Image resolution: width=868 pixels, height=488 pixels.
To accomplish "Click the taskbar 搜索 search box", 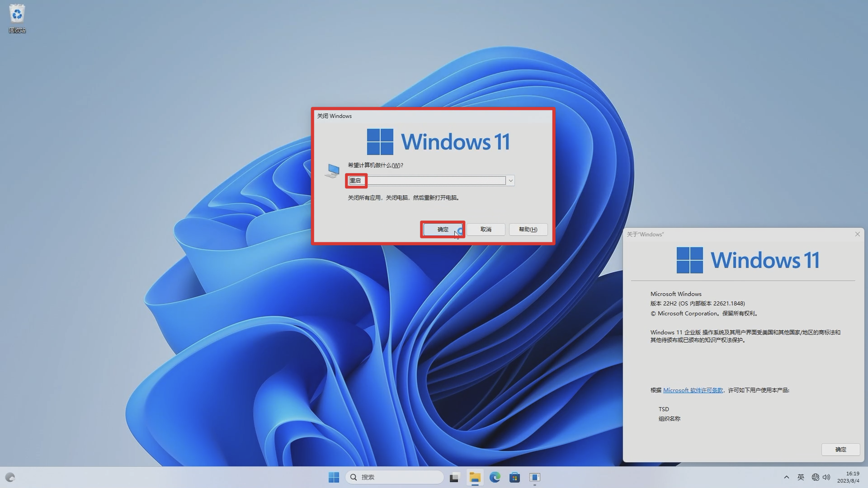I will (x=394, y=477).
